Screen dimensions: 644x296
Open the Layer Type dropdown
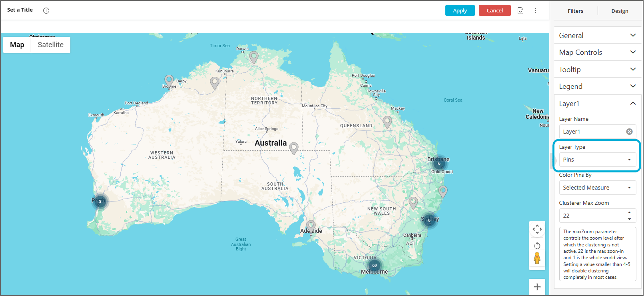(597, 160)
